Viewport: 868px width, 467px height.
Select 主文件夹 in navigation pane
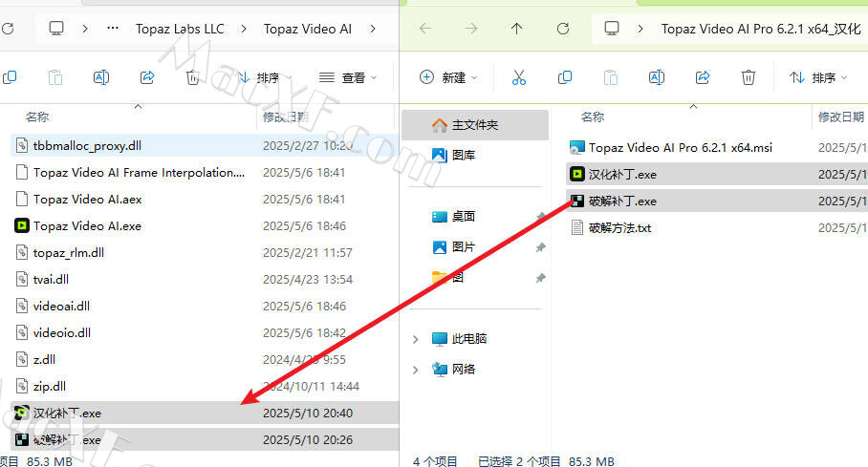coord(475,125)
